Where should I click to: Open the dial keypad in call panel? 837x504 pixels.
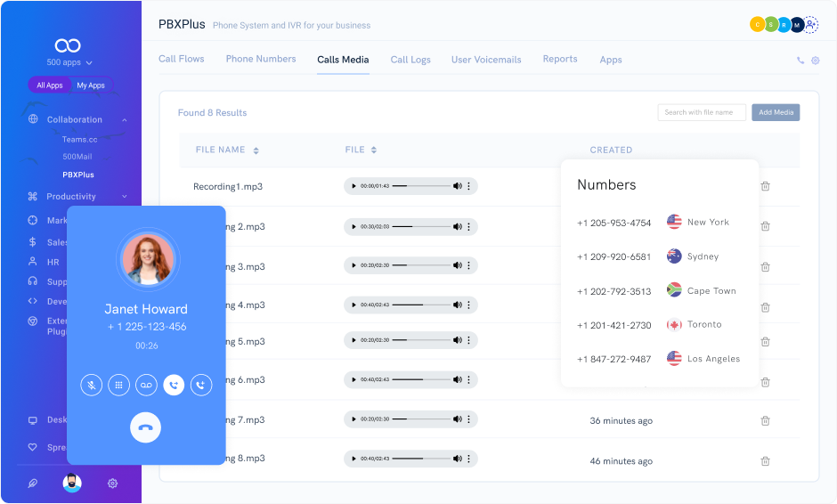point(118,385)
